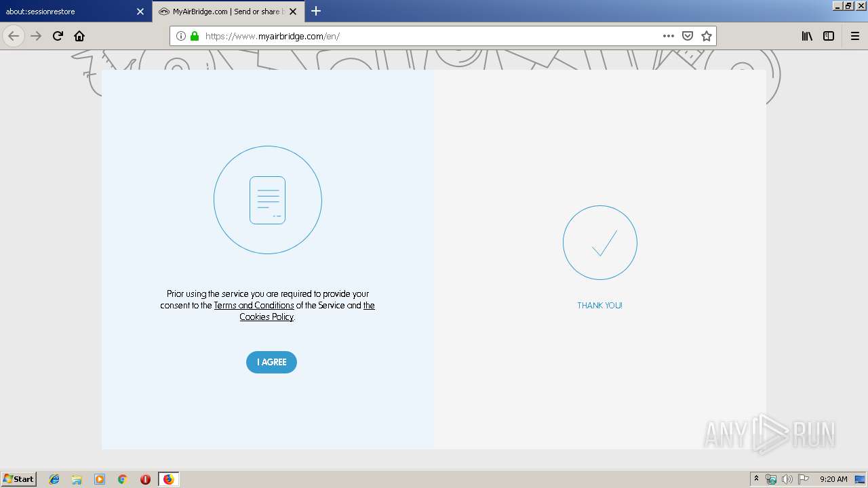Click the I AGREE button
Image resolution: width=868 pixels, height=488 pixels.
point(271,362)
